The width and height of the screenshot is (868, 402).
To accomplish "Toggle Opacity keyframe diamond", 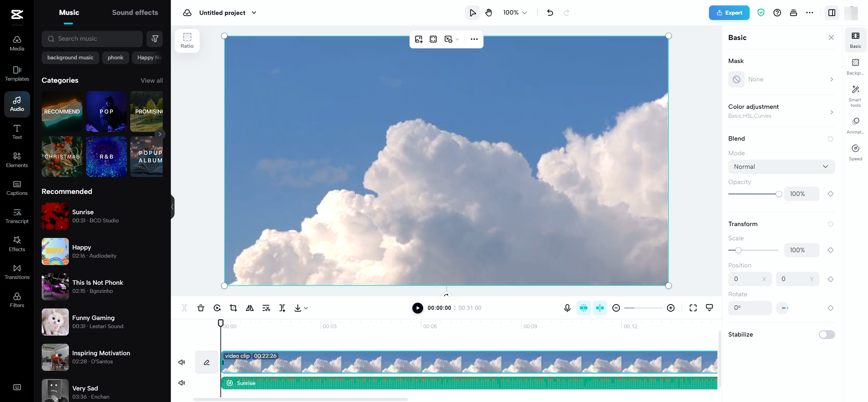I will [830, 194].
